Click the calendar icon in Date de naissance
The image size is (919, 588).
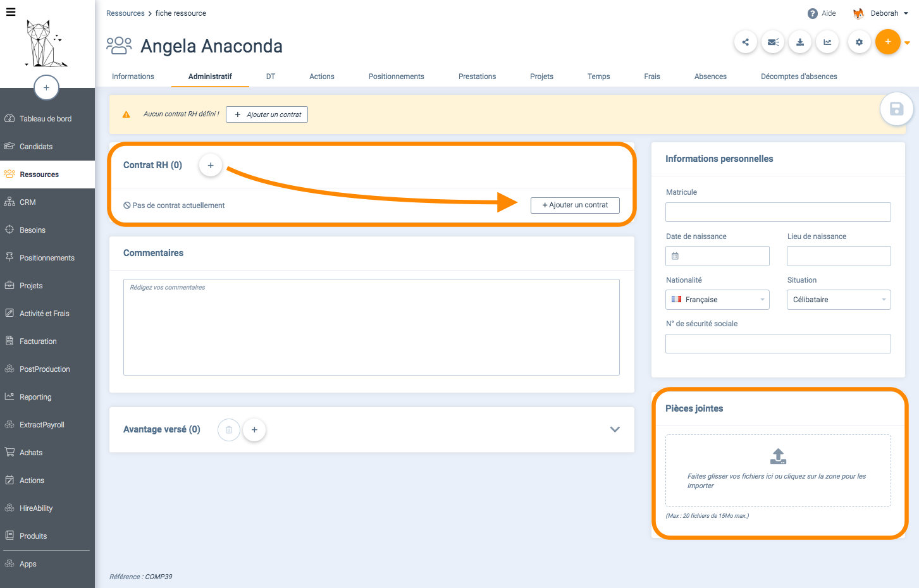[675, 256]
